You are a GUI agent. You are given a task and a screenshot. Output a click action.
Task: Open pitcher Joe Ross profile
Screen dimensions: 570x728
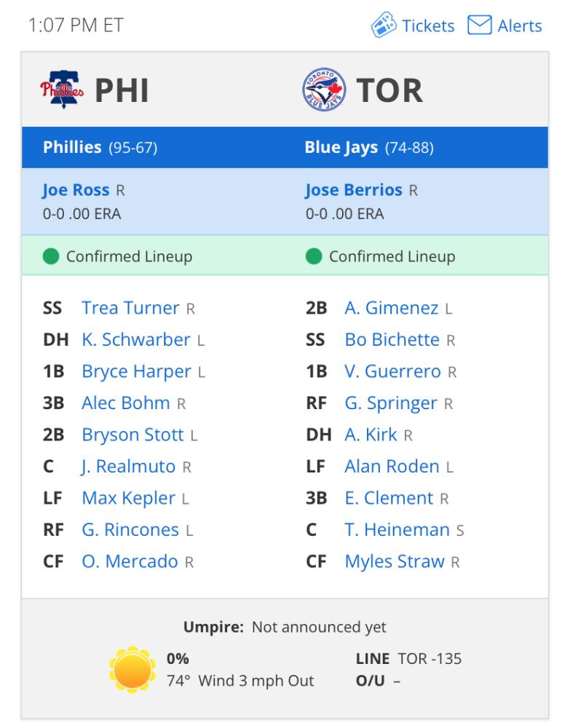[x=76, y=190]
